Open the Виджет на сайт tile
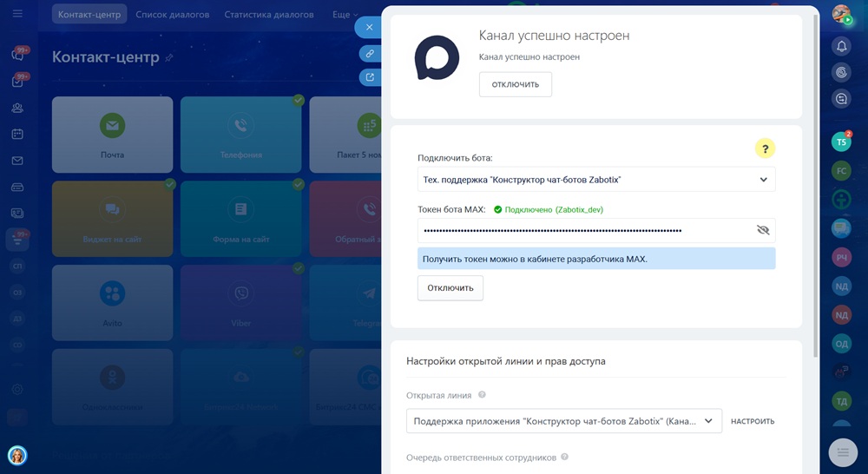Viewport: 868px width, 474px height. [112, 219]
